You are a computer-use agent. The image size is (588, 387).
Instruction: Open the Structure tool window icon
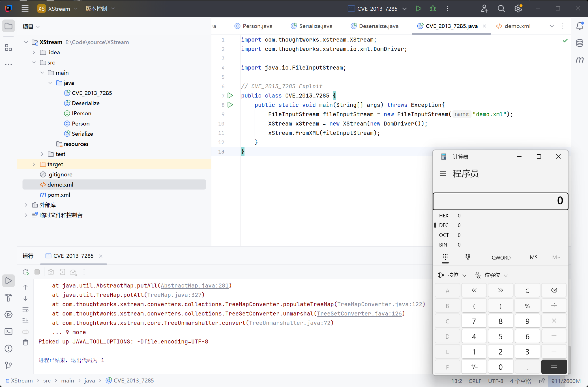tap(8, 47)
